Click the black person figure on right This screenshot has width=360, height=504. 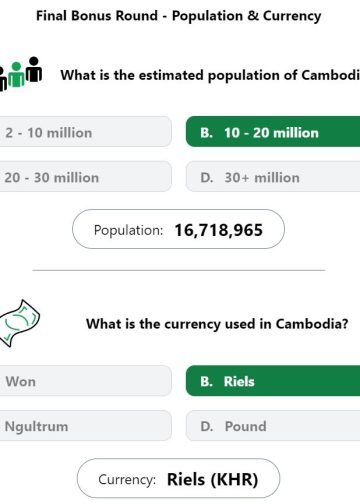34,69
